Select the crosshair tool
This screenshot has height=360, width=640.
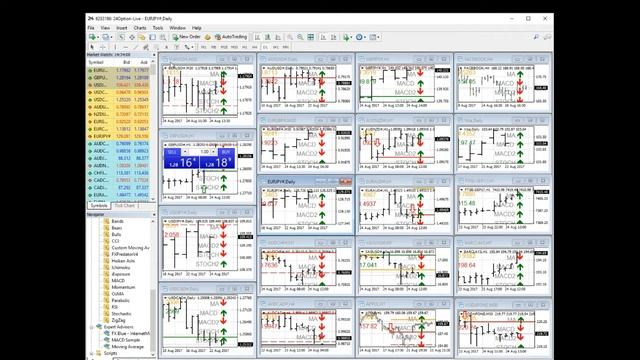pos(103,47)
